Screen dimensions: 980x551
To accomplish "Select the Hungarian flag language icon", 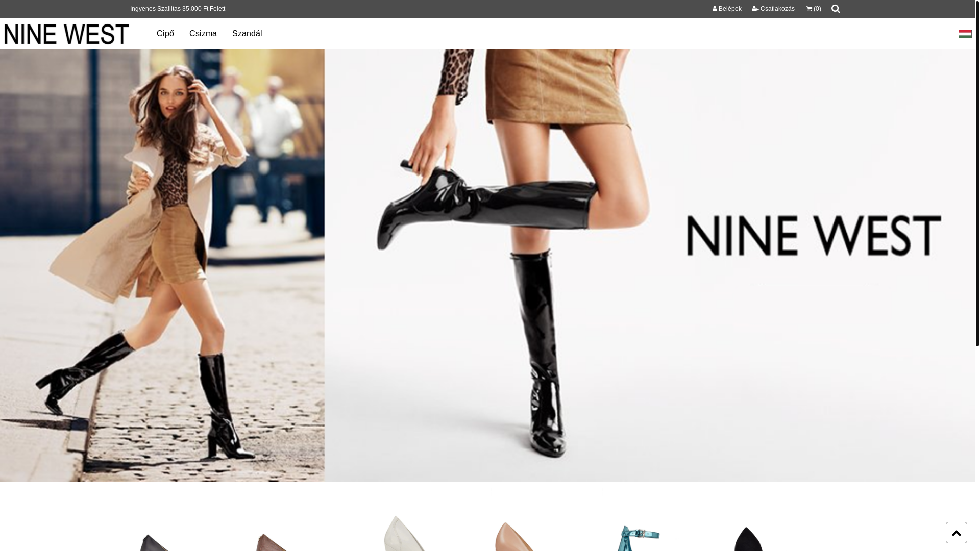I will coord(965,34).
